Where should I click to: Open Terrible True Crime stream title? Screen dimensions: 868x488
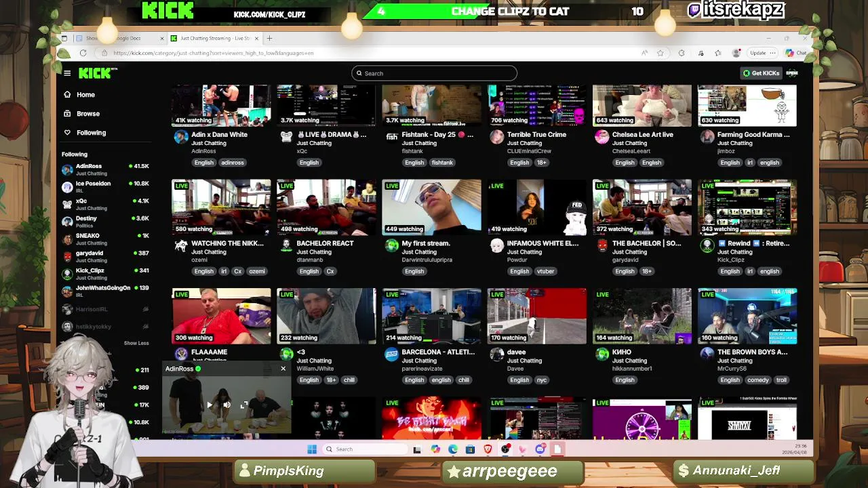tap(536, 135)
